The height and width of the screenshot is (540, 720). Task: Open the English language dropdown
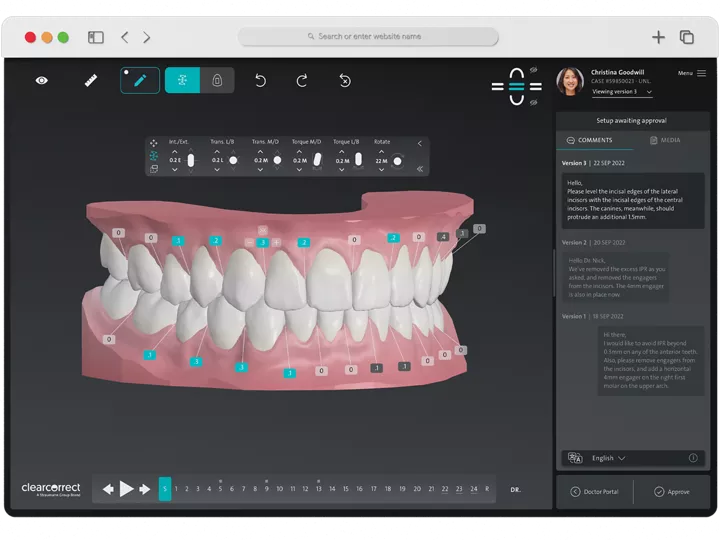click(x=608, y=458)
